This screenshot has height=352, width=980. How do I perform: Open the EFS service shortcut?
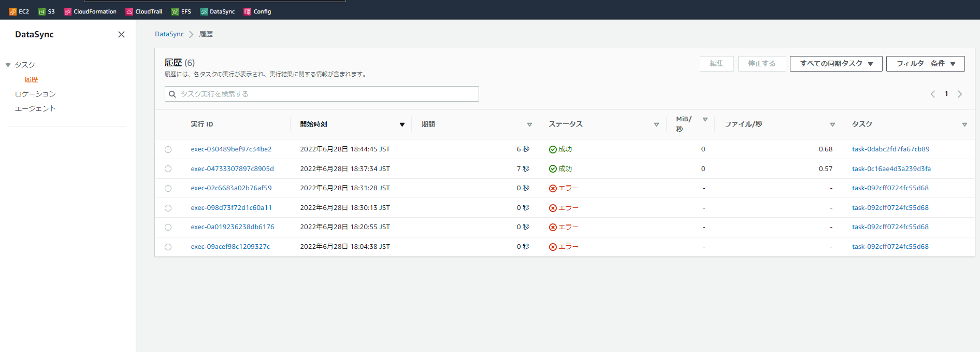(x=181, y=11)
